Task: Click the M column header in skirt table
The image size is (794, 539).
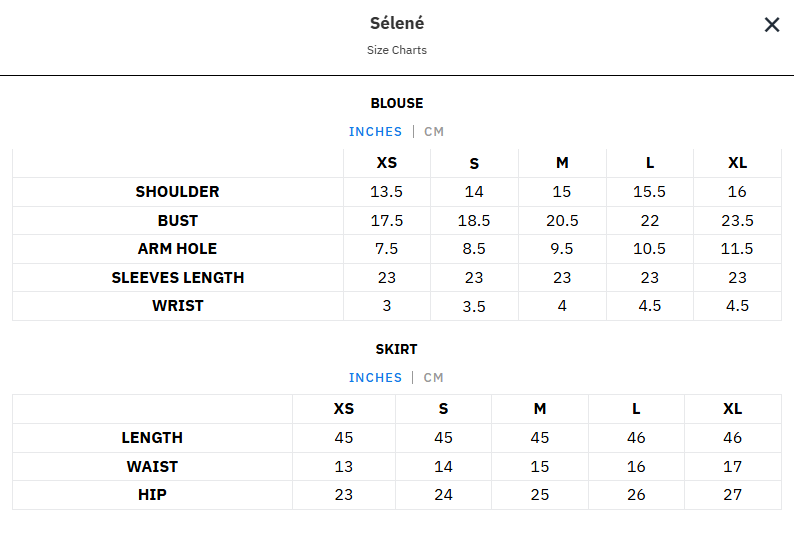Action: tap(540, 409)
